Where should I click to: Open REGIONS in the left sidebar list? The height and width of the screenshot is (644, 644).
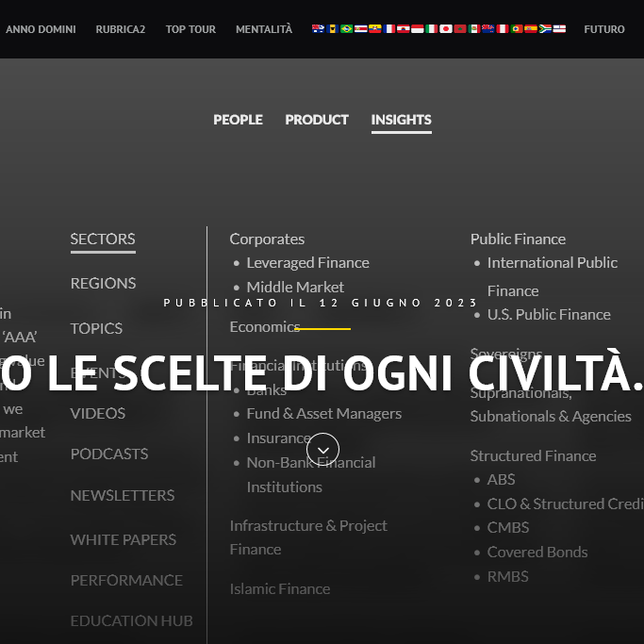tap(103, 283)
